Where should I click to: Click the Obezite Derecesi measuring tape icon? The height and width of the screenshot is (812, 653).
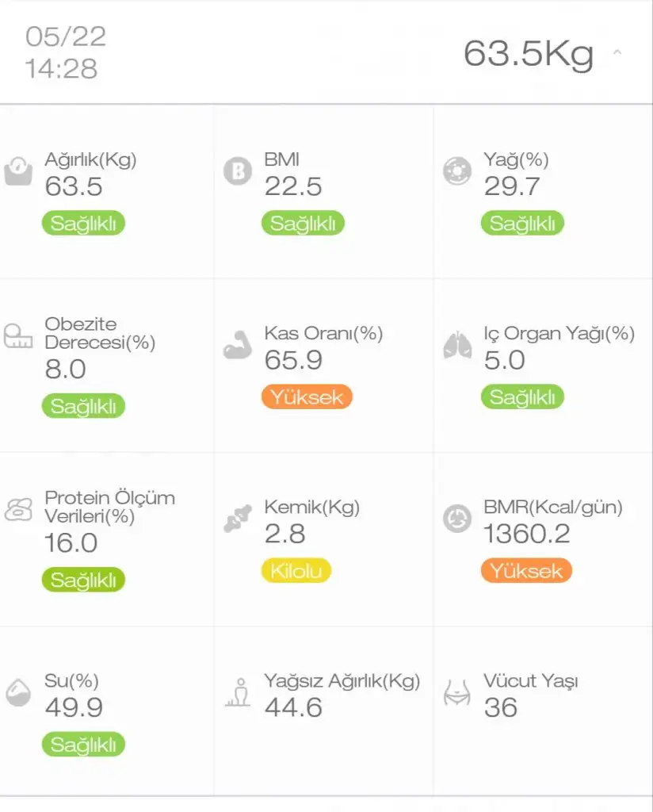[18, 336]
